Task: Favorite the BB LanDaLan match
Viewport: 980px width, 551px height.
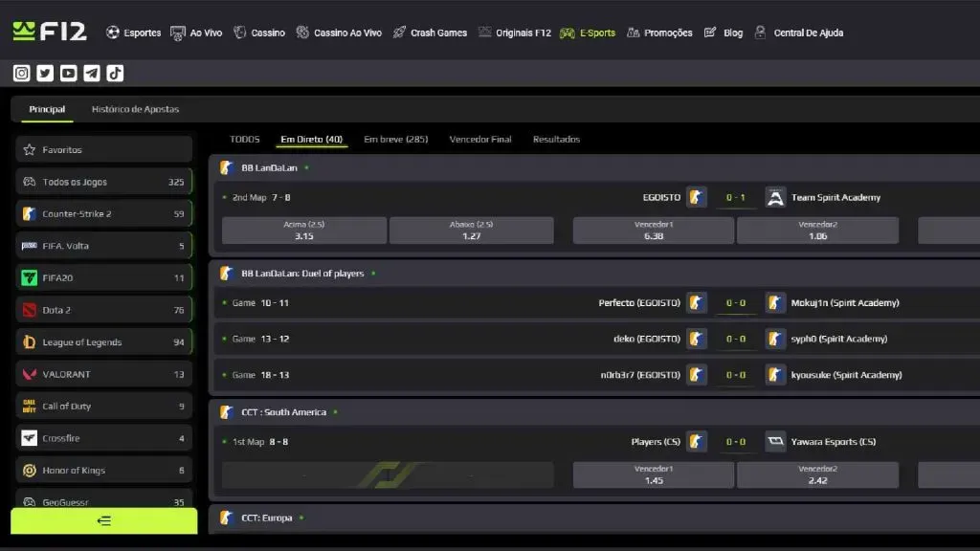Action: click(304, 166)
